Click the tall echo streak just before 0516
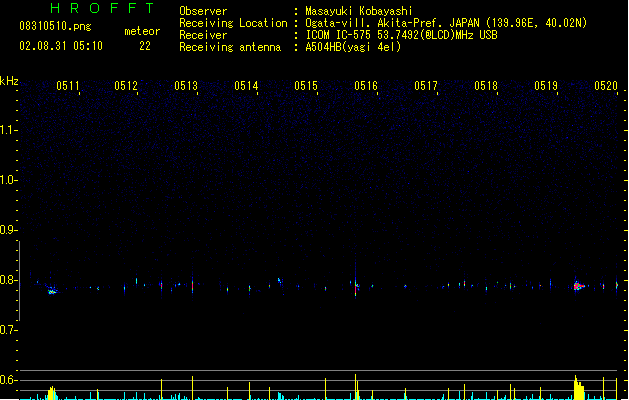Image resolution: width=629 pixels, height=400 pixels. pos(355,279)
